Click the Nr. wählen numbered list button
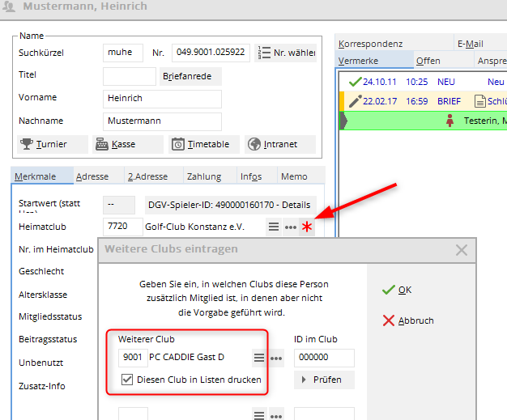507x420 pixels. click(x=286, y=53)
